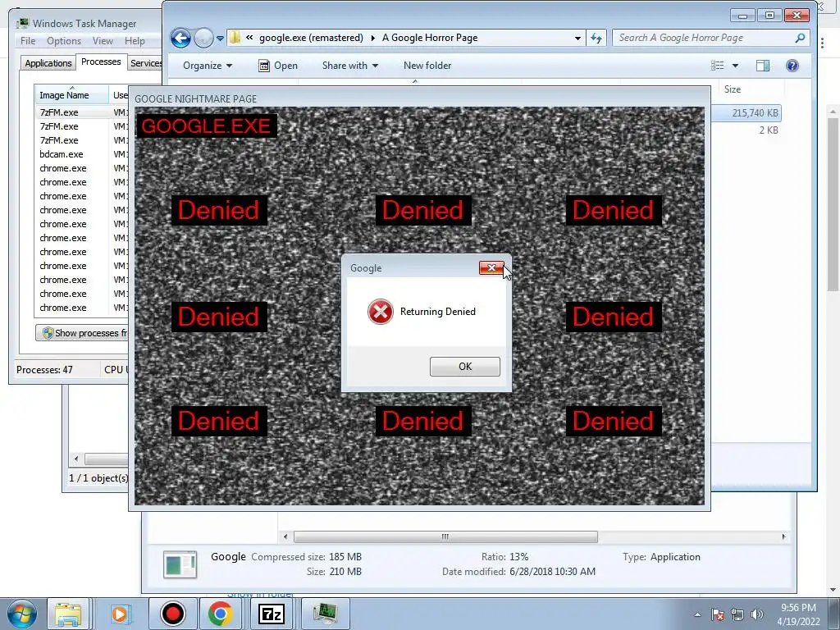Click the Task Manager title icon
Screen dimensions: 840x630
(x=22, y=23)
